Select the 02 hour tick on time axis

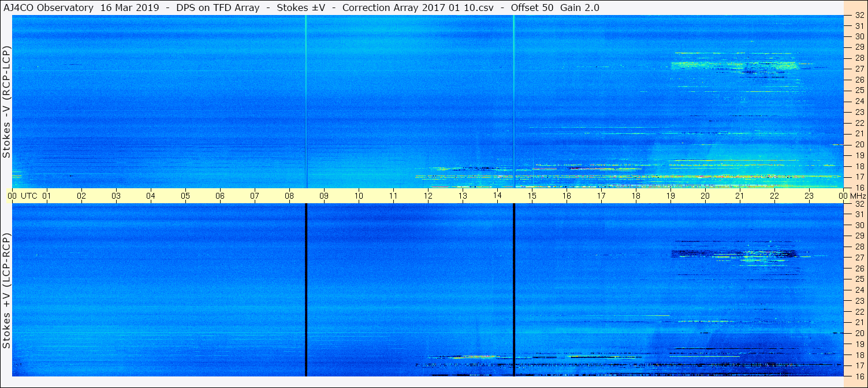[81, 196]
